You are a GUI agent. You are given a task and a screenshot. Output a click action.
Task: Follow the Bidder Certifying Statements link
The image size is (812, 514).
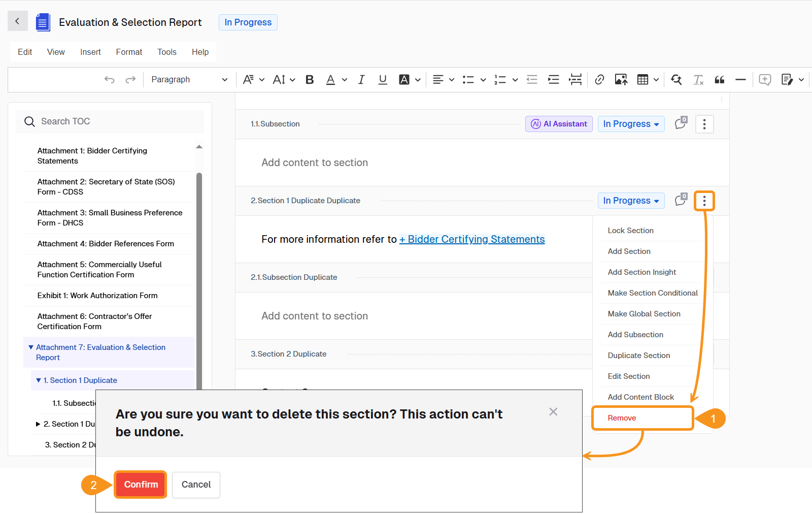tap(471, 239)
